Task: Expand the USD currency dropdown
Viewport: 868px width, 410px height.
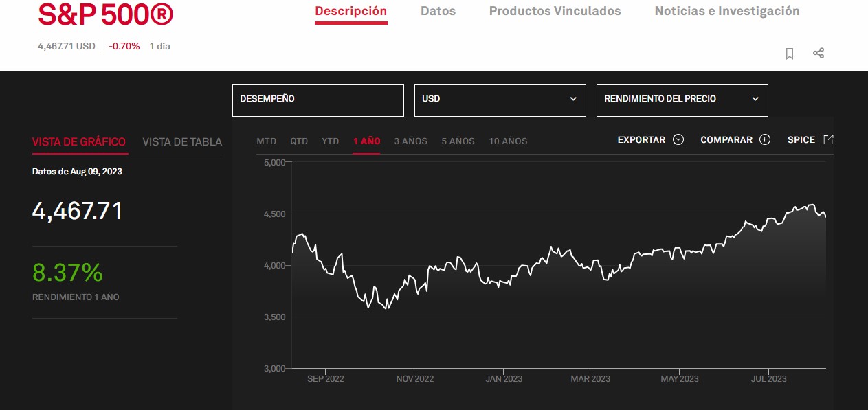Action: 500,100
